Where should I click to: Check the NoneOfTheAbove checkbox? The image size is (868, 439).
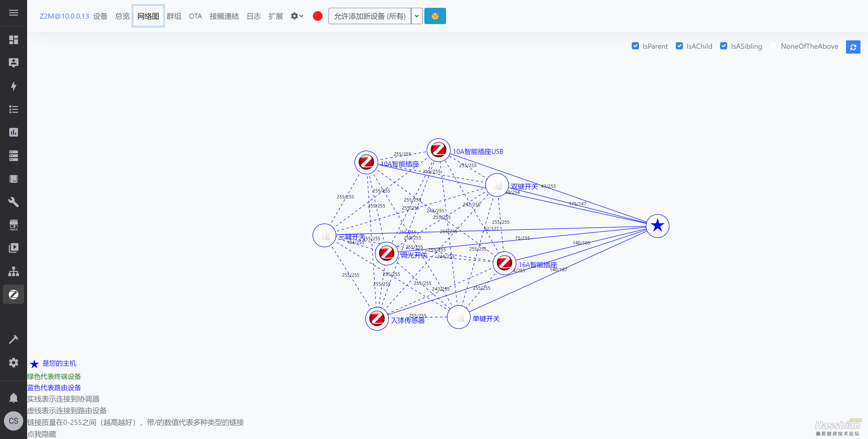(774, 46)
